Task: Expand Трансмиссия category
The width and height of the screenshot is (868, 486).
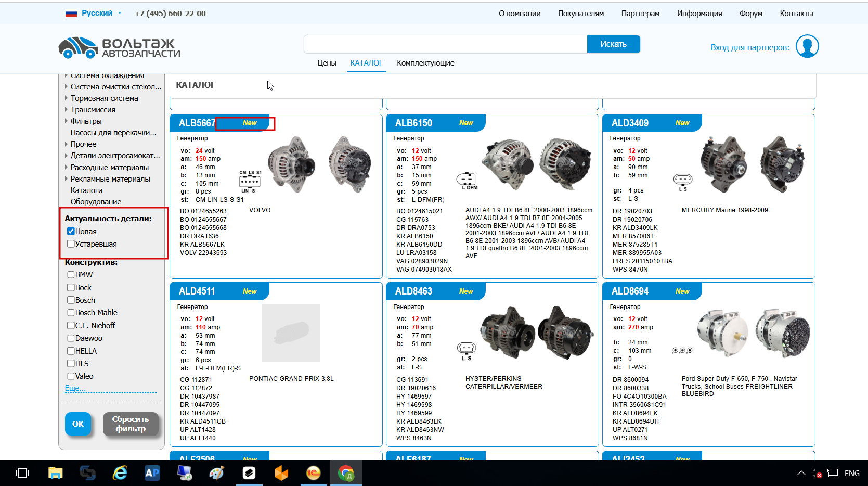Action: [x=66, y=110]
